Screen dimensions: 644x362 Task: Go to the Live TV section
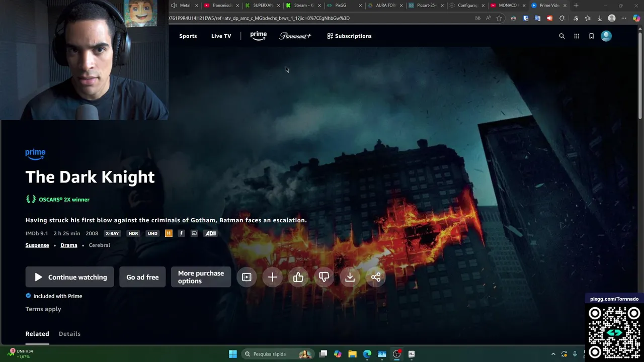click(x=221, y=36)
